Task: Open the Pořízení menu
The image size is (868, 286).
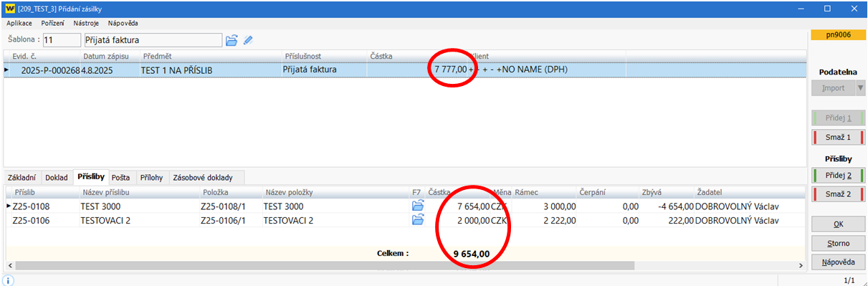Action: tap(52, 23)
